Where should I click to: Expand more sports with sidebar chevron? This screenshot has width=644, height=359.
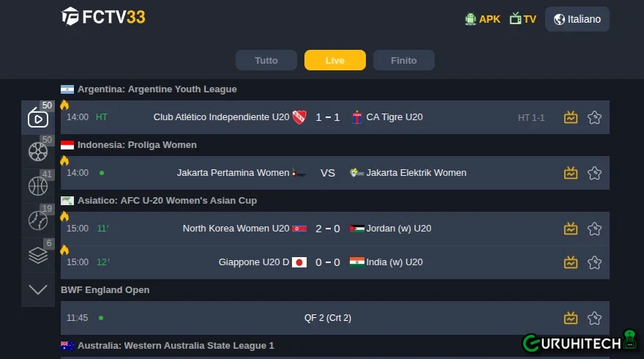38,289
